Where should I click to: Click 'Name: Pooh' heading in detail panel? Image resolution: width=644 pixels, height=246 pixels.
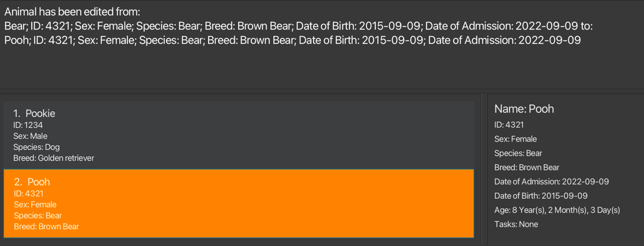point(524,109)
